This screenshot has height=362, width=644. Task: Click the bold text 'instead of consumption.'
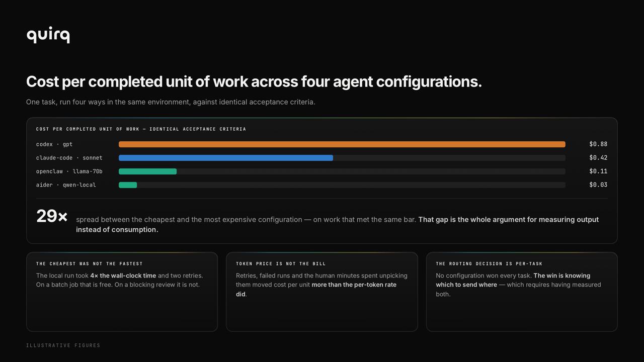tap(117, 230)
